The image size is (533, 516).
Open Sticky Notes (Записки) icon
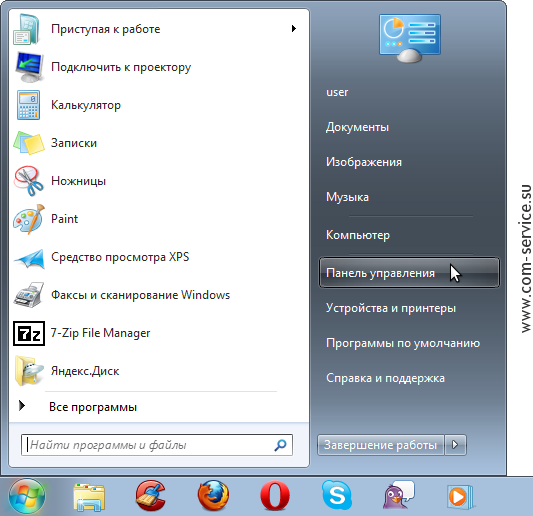(29, 143)
